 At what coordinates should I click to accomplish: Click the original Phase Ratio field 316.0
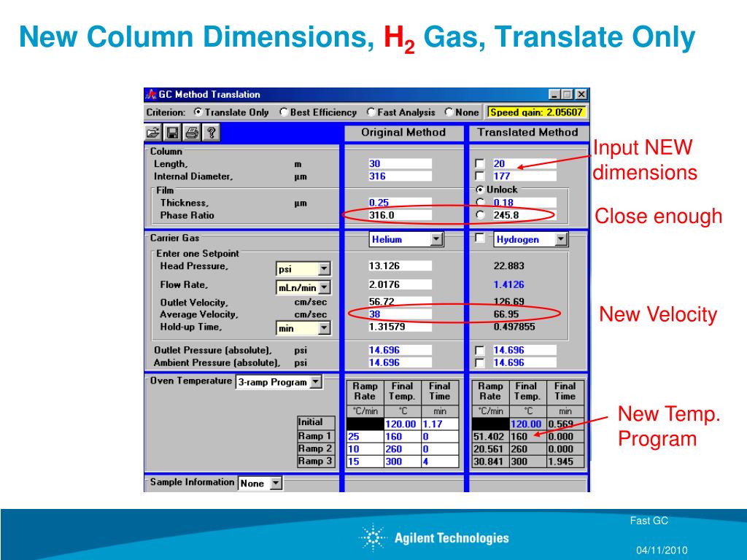click(400, 215)
